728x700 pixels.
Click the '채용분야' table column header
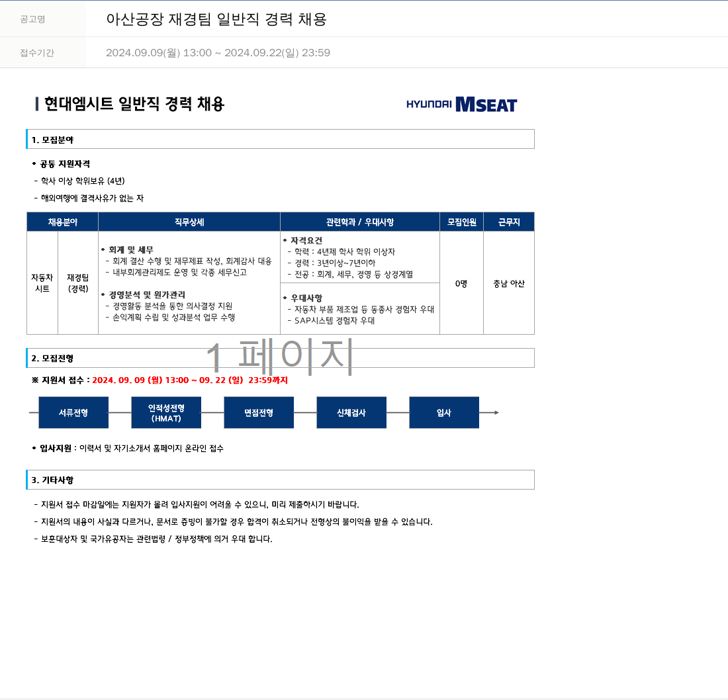coord(63,222)
